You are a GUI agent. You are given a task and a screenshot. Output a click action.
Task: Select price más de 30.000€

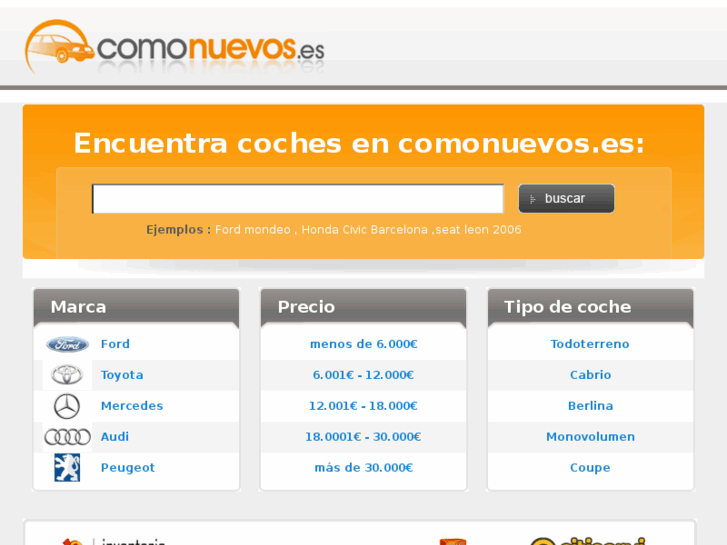coord(364,468)
